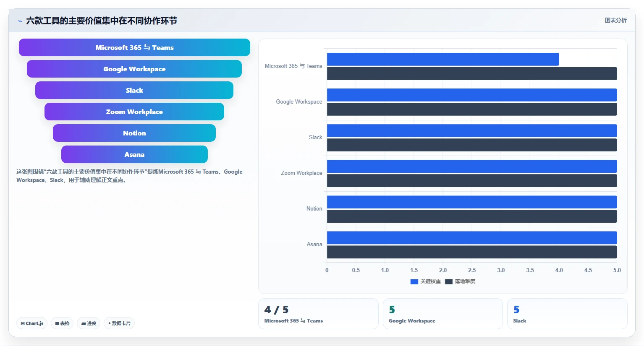Select the Asana funnel bar
644x346 pixels.
[x=134, y=154]
